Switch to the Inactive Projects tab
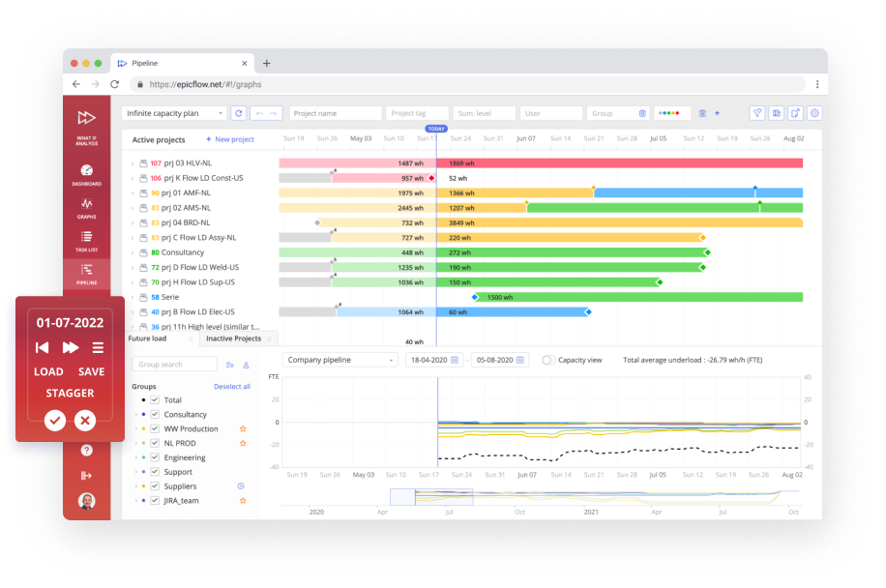The height and width of the screenshot is (588, 886). click(233, 338)
